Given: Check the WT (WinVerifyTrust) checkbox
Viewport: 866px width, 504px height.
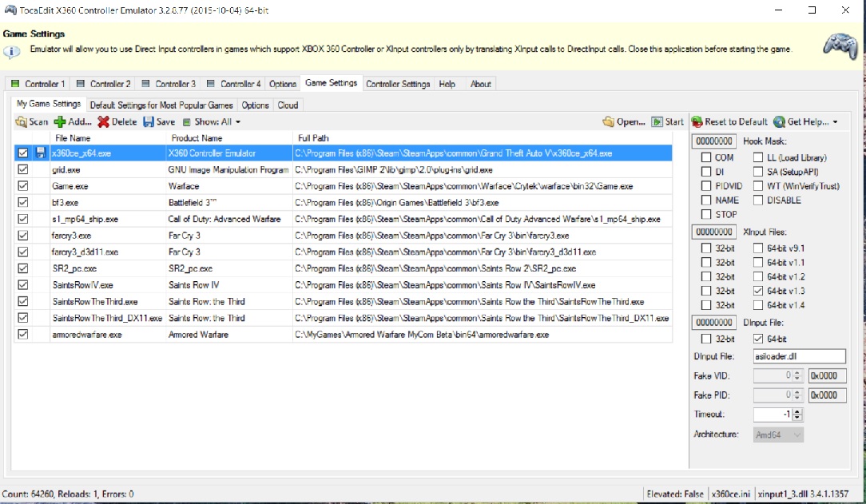Looking at the screenshot, I should 757,185.
